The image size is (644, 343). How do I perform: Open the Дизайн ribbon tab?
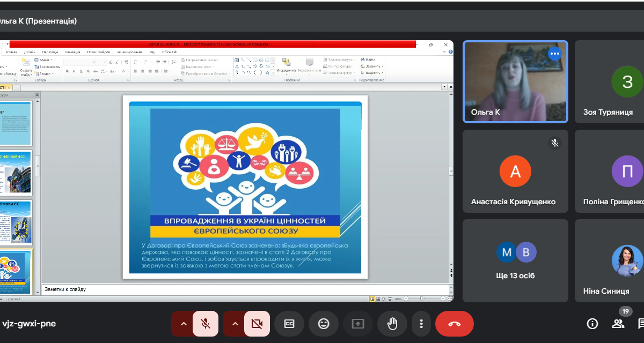pyautogui.click(x=30, y=52)
